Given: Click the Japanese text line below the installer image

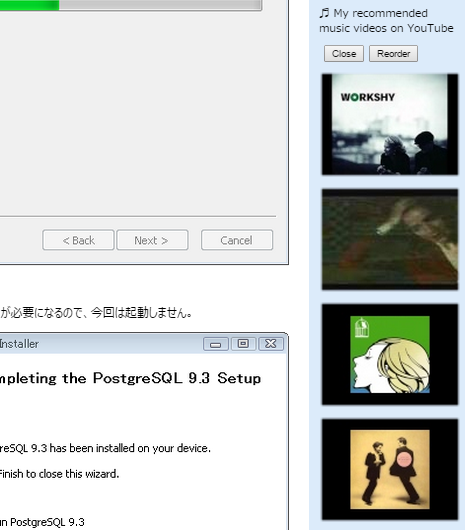Looking at the screenshot, I should [96, 313].
